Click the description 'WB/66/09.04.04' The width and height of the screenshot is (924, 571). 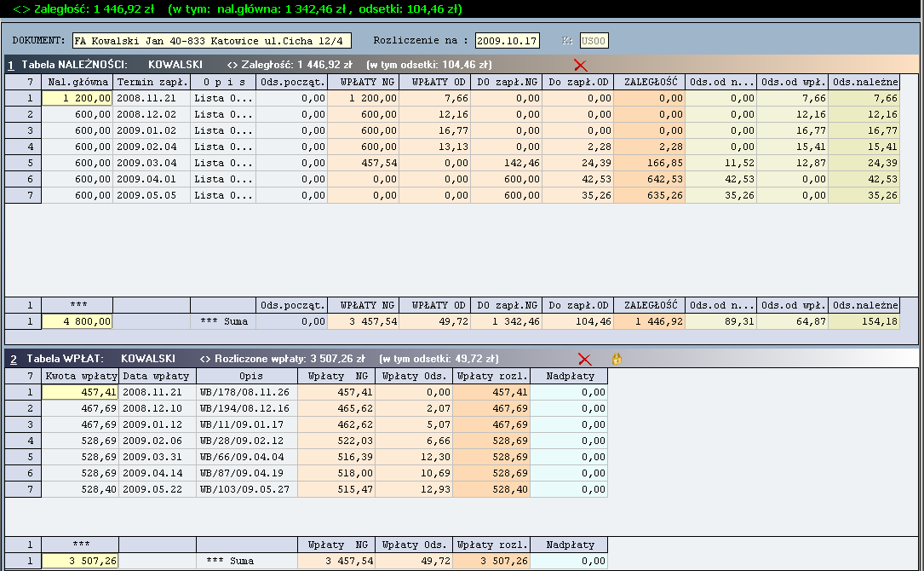coord(248,457)
